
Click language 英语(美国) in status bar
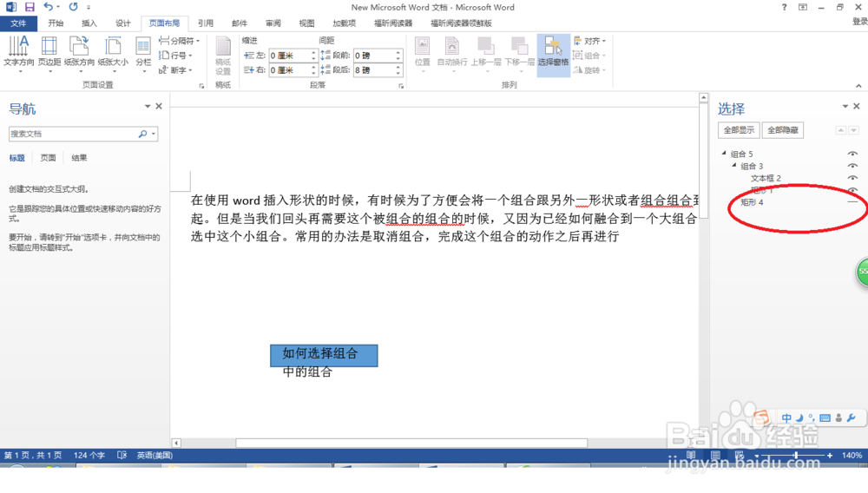pos(155,456)
